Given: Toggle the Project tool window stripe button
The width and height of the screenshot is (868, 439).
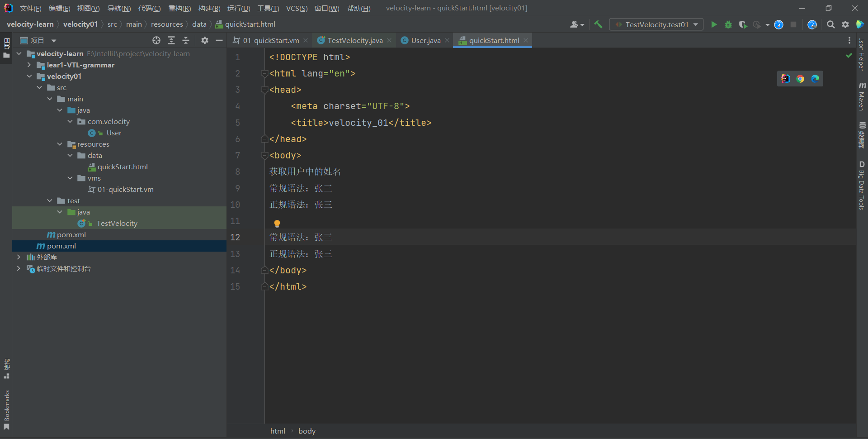Looking at the screenshot, I should pos(6,48).
